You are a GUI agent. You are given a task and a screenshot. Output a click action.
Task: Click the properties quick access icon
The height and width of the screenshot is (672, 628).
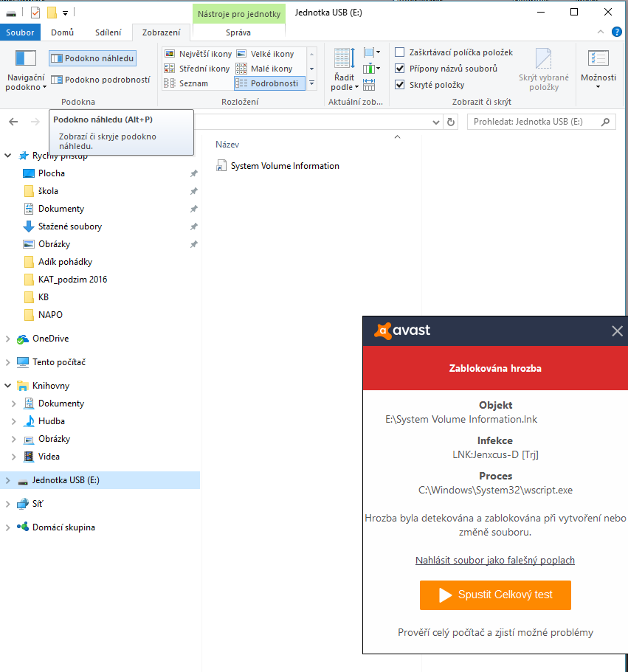tap(35, 13)
